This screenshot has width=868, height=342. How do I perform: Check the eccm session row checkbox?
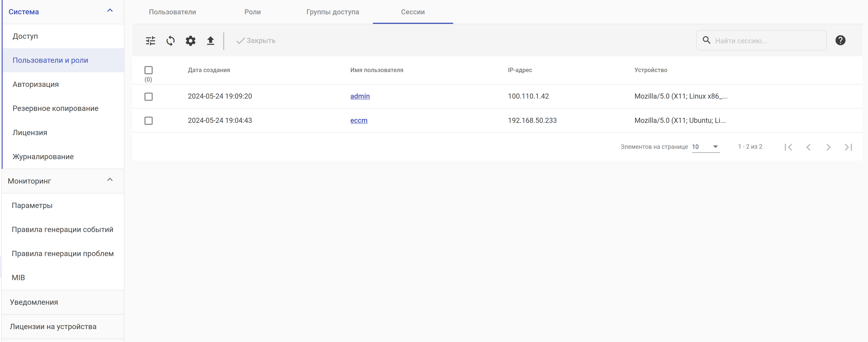coord(148,121)
